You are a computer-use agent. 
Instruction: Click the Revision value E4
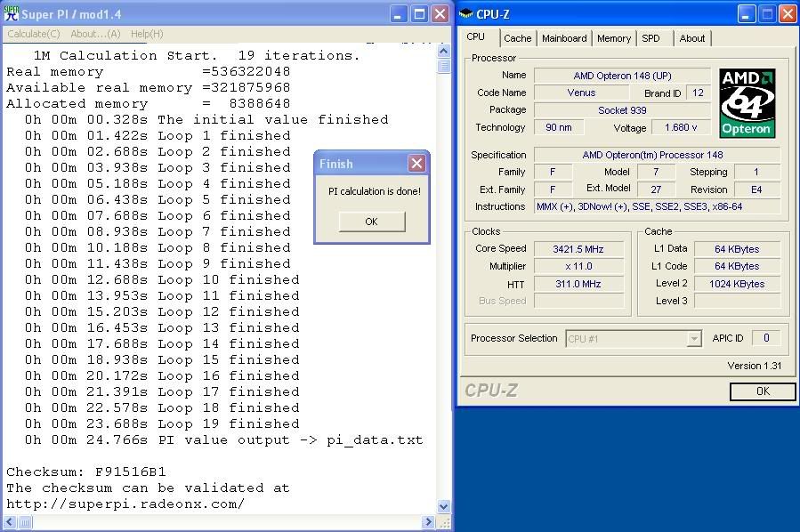click(x=757, y=189)
